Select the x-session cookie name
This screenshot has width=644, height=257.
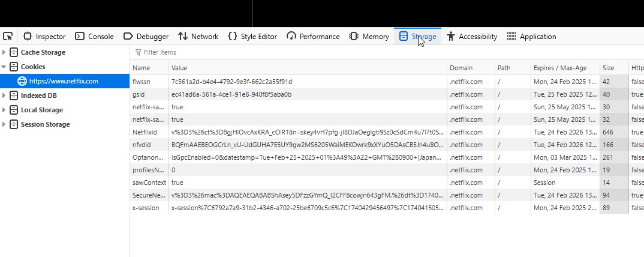[x=146, y=208]
